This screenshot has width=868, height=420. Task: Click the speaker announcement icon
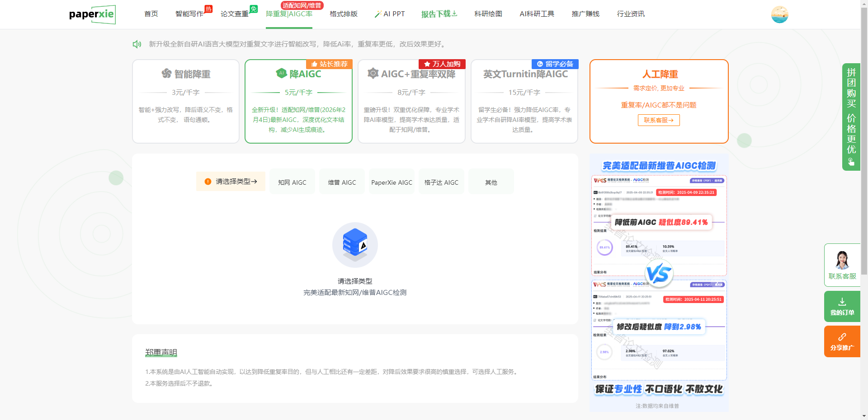(x=137, y=44)
